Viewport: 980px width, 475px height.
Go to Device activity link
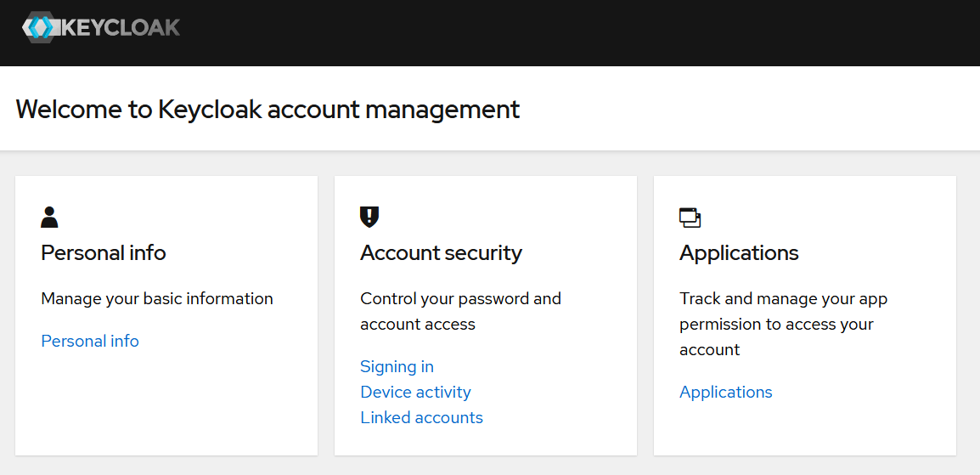(x=415, y=392)
